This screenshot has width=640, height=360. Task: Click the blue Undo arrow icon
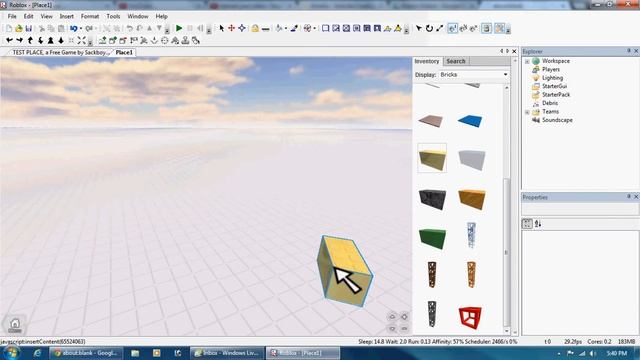(73, 29)
